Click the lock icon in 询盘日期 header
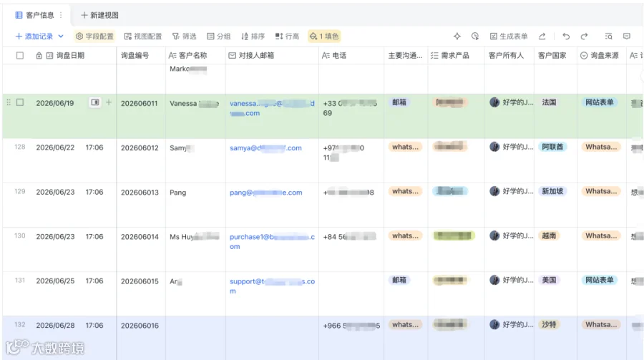Image resolution: width=644 pixels, height=360 pixels. [39, 56]
